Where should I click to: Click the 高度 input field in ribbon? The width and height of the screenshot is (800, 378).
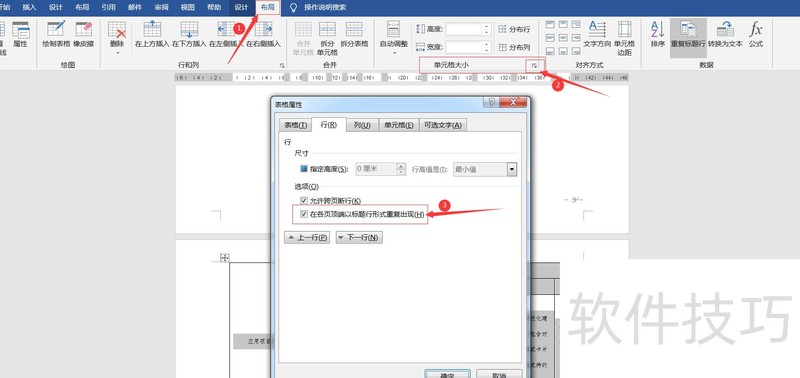(464, 29)
